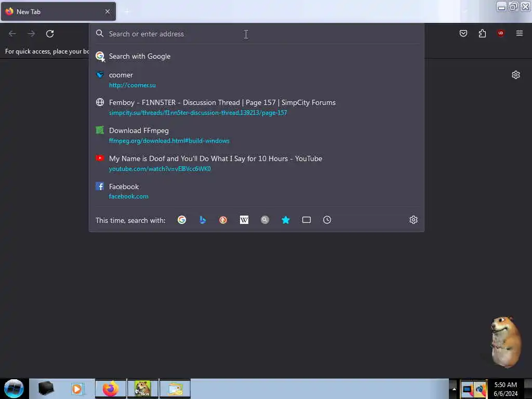Search this time with Google icon
532x399 pixels.
[x=182, y=220]
